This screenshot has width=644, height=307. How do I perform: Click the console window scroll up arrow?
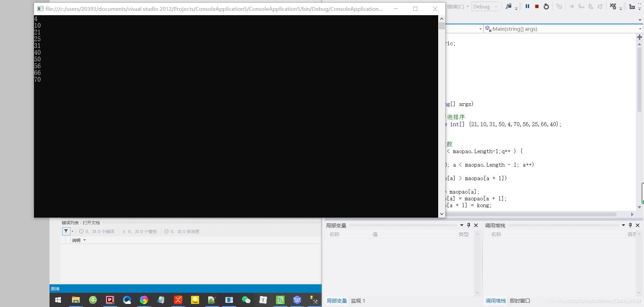pos(442,19)
